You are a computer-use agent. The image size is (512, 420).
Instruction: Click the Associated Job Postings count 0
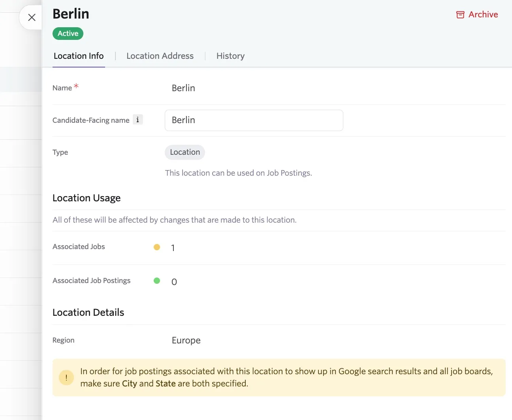coord(174,282)
